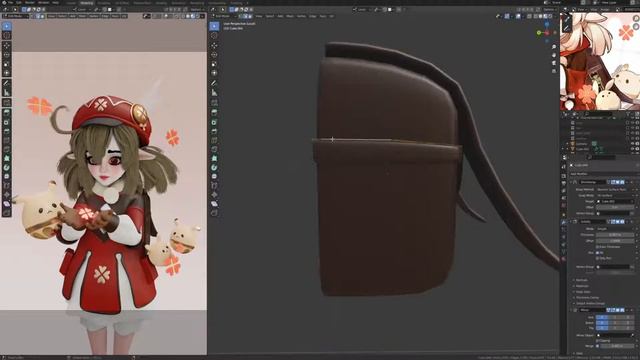640x360 pixels.
Task: Open Options in right viewport header
Action: point(549,9)
